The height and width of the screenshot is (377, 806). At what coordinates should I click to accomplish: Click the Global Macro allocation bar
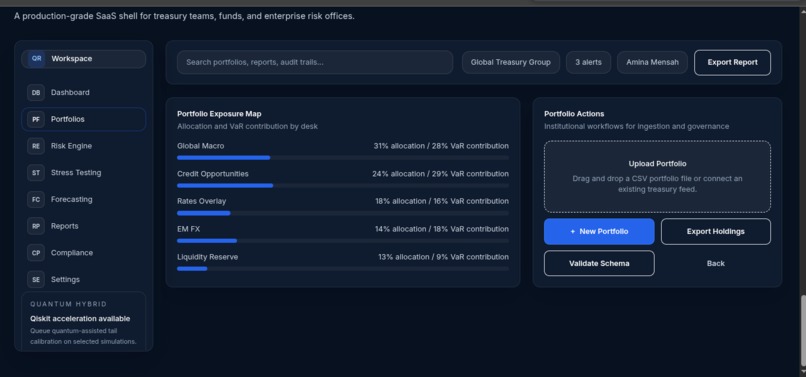click(343, 158)
